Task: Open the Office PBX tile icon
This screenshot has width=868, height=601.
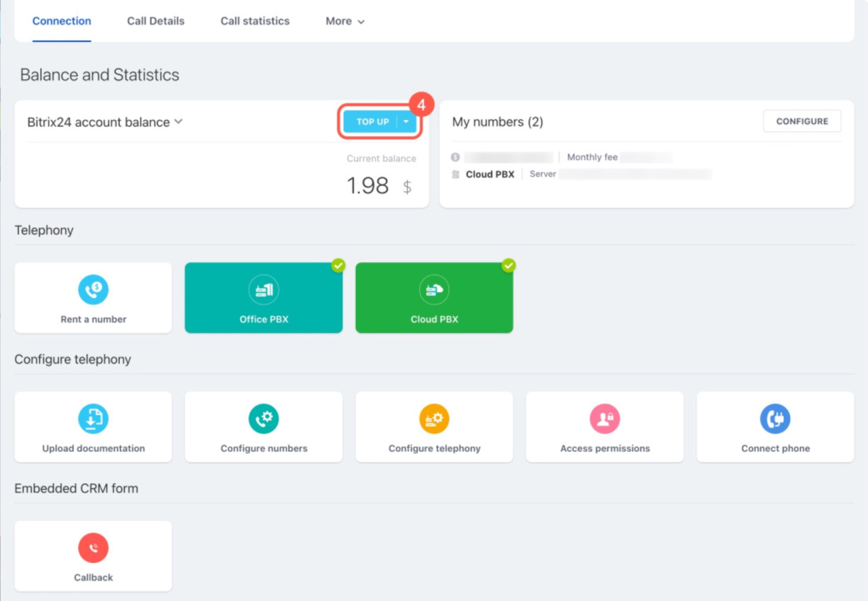Action: pyautogui.click(x=264, y=290)
